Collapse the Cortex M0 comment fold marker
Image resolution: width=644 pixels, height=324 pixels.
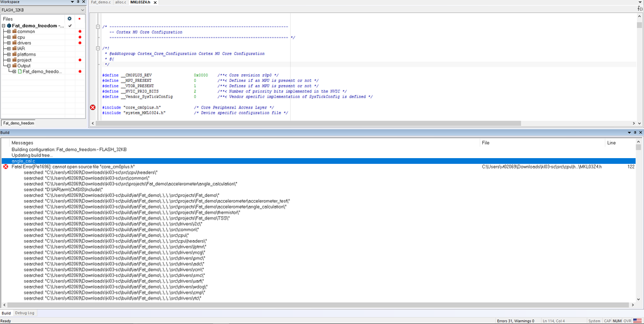[98, 26]
